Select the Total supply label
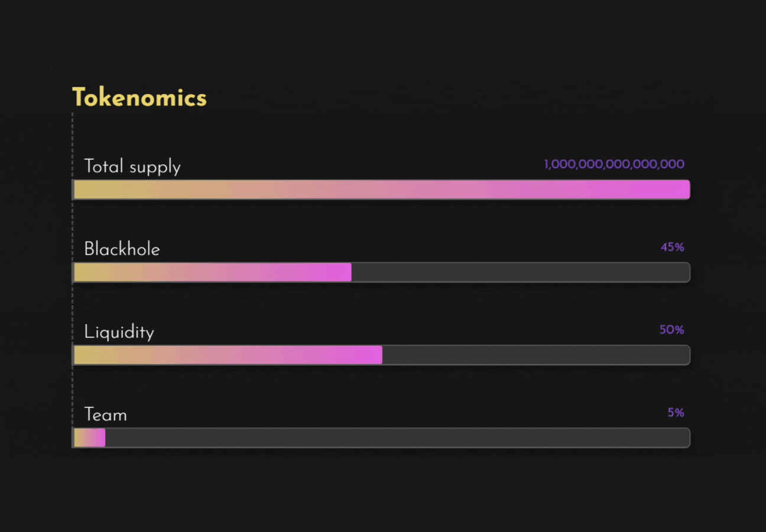 coord(132,167)
